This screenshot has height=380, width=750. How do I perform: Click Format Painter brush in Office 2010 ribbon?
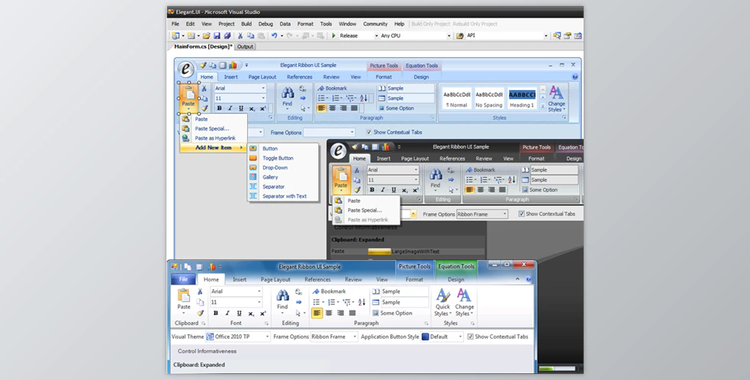coord(200,313)
